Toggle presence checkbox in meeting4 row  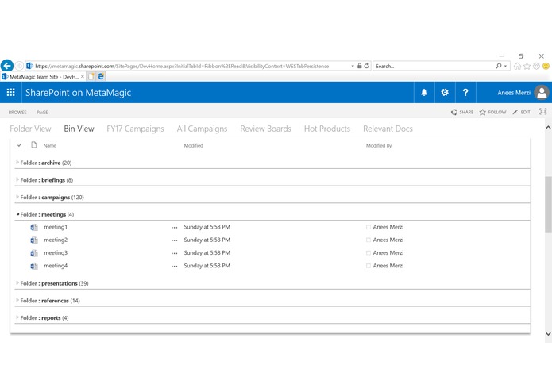(369, 266)
